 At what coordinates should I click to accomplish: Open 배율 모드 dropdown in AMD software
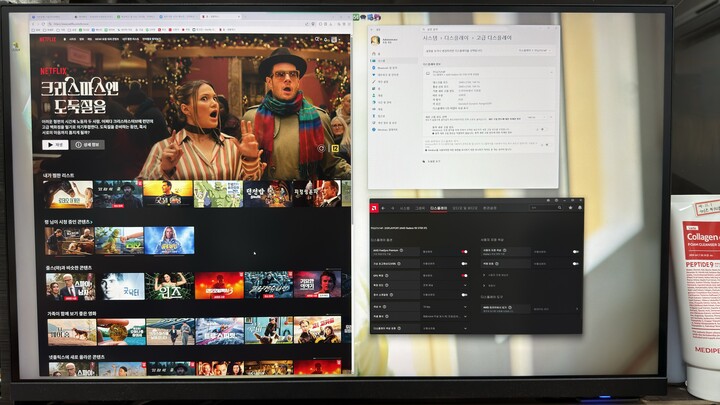pyautogui.click(x=444, y=285)
